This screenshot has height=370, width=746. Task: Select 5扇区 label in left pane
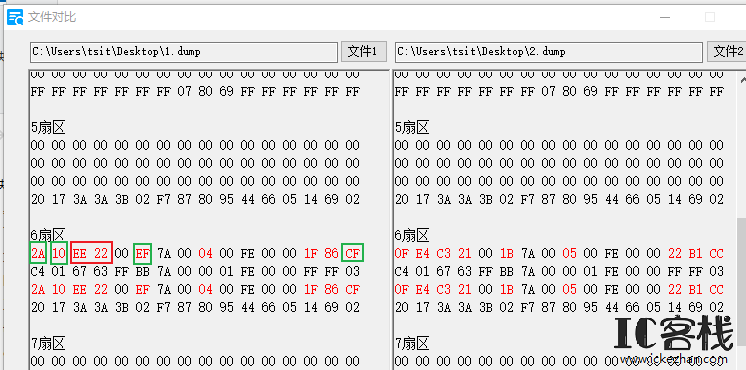click(48, 127)
